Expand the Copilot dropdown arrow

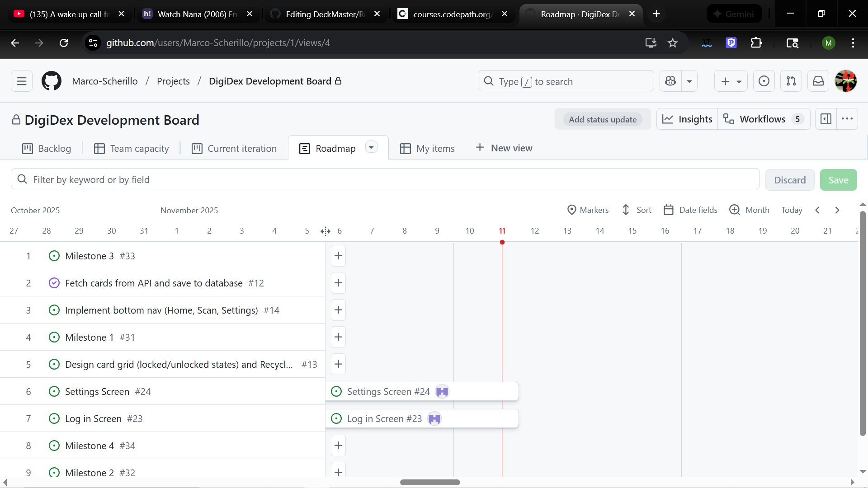[x=689, y=81]
